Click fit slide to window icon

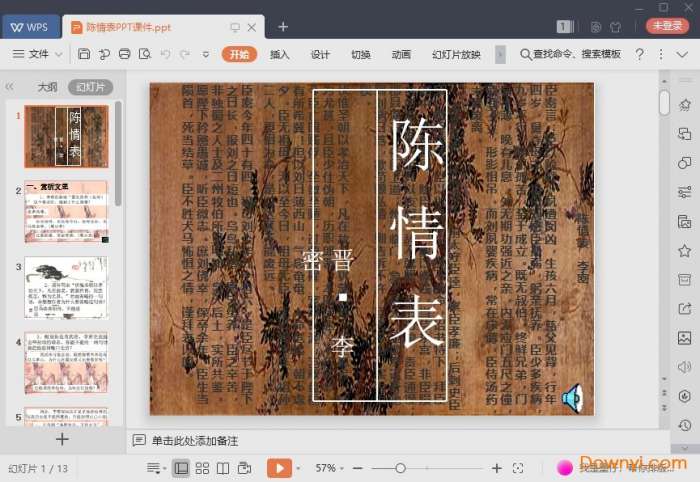tap(518, 468)
